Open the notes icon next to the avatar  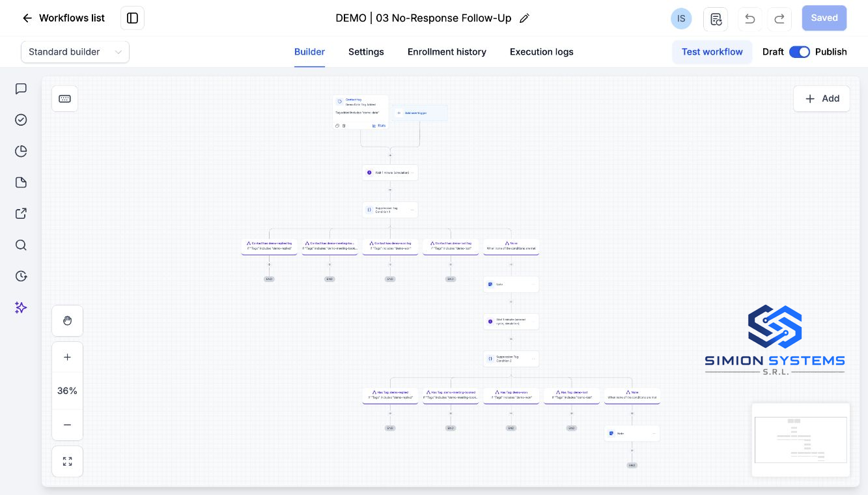pyautogui.click(x=716, y=18)
